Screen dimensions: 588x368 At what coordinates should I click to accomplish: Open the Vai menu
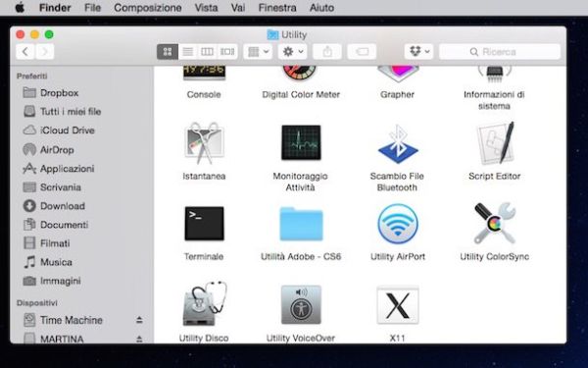(x=238, y=8)
